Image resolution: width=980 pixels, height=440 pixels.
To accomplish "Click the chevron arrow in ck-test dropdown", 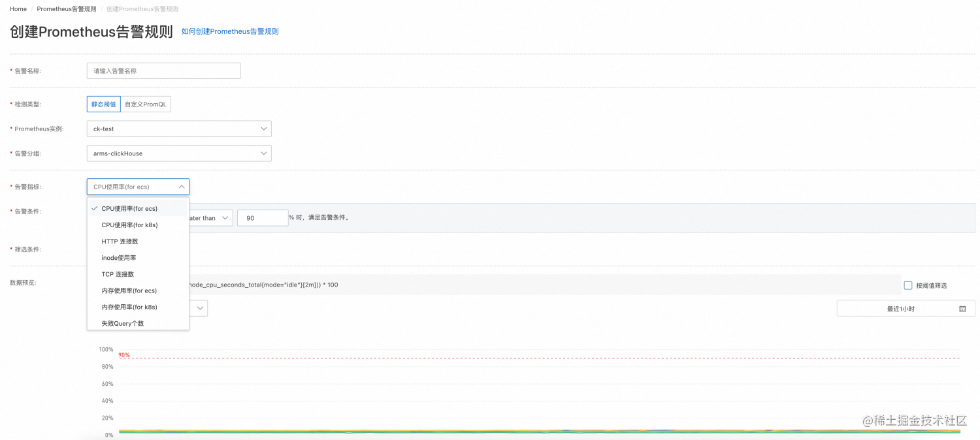I will [x=264, y=129].
